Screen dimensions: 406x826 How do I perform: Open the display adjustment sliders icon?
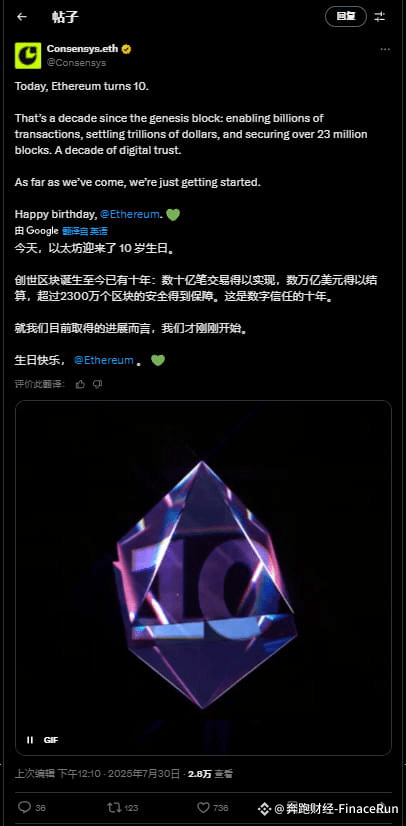[x=380, y=17]
